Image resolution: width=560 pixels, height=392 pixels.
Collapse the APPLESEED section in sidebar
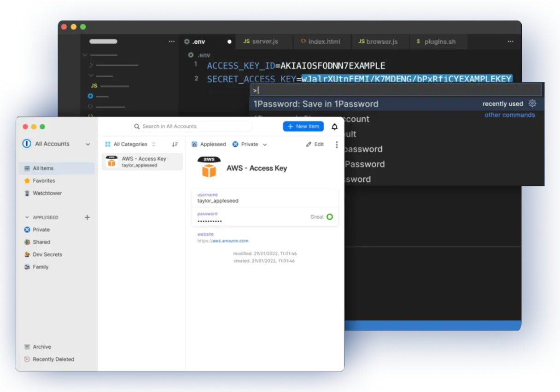tap(27, 217)
